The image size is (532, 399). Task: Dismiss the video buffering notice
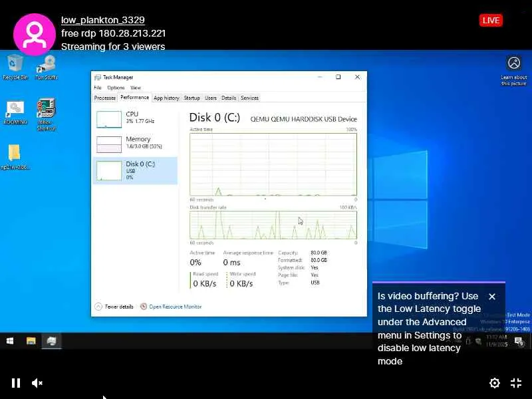point(492,297)
